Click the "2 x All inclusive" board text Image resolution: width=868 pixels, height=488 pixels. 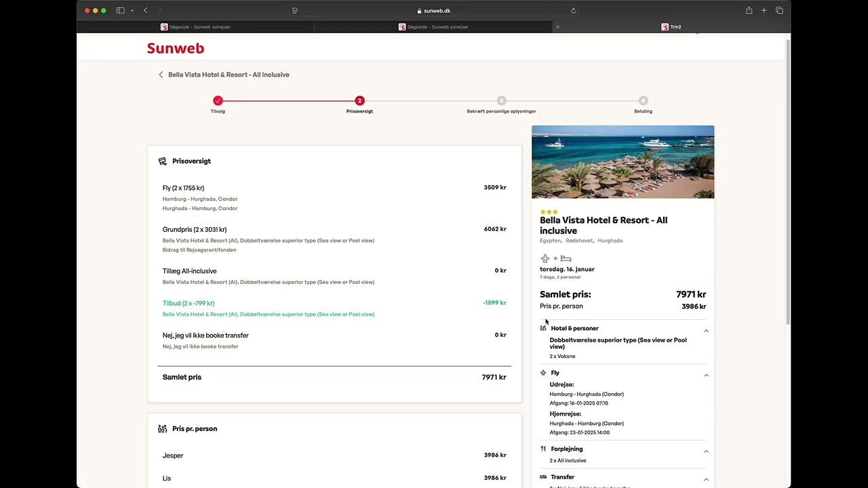(x=568, y=461)
